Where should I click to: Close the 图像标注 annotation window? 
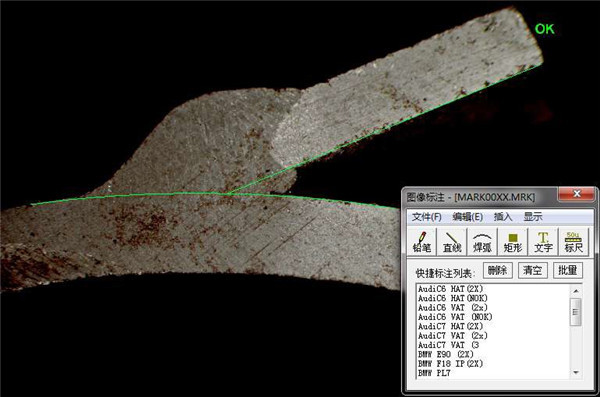577,194
